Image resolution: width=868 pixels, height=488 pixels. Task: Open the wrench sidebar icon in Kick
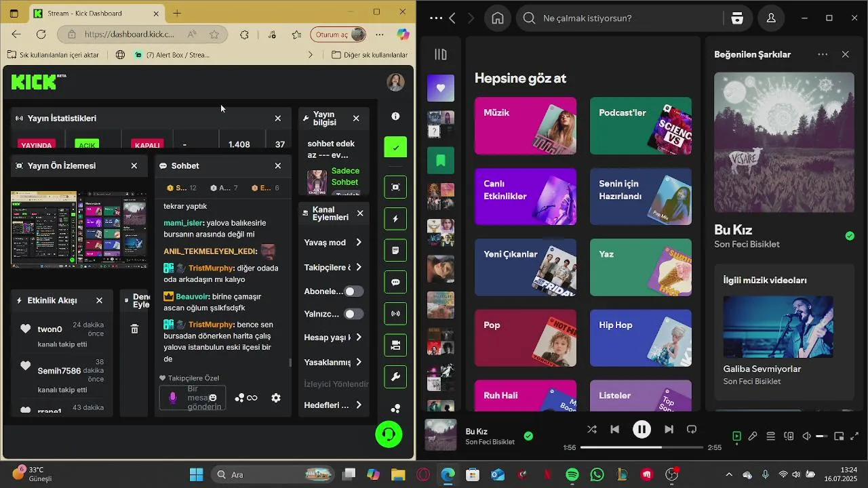pos(395,378)
